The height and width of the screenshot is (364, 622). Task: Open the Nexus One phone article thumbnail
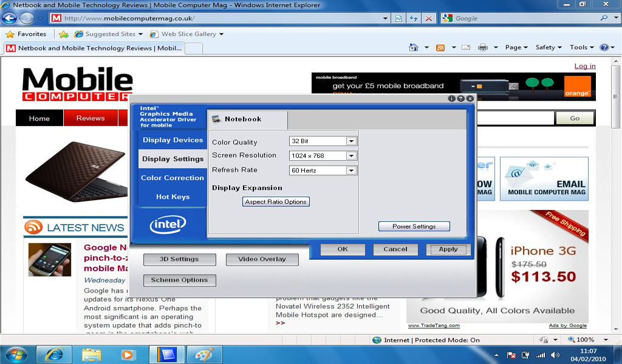click(x=50, y=260)
